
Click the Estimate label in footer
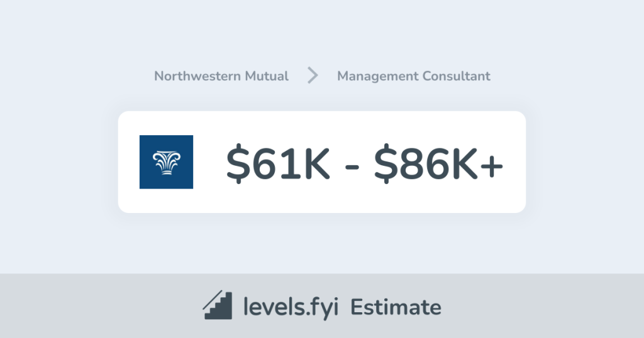click(x=396, y=307)
